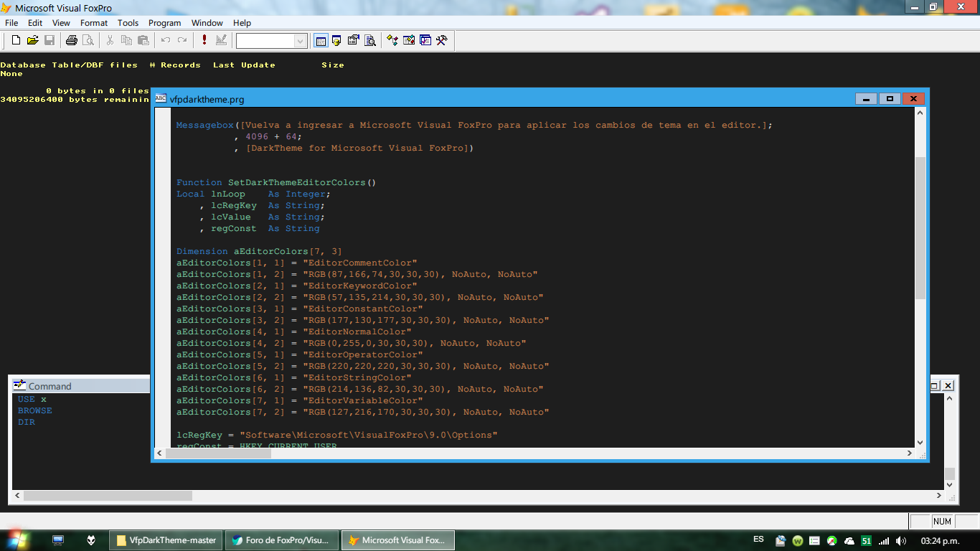Click the "EditorCommentColor" string in code

[x=360, y=263]
